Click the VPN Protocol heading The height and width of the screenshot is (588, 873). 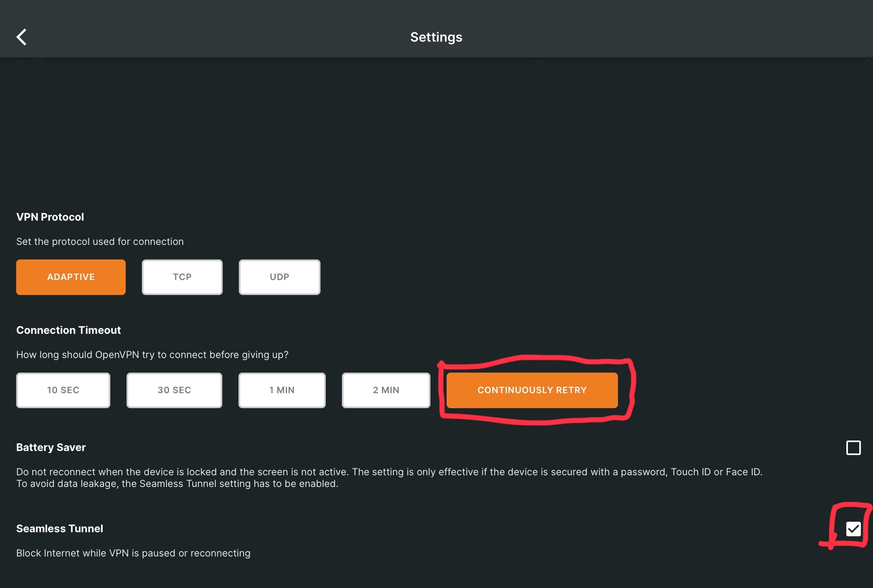(x=50, y=217)
